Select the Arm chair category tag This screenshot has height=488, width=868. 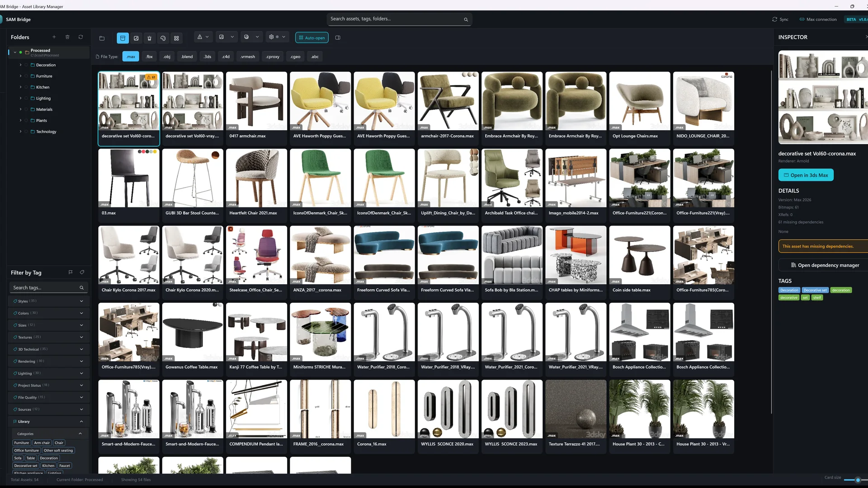42,443
